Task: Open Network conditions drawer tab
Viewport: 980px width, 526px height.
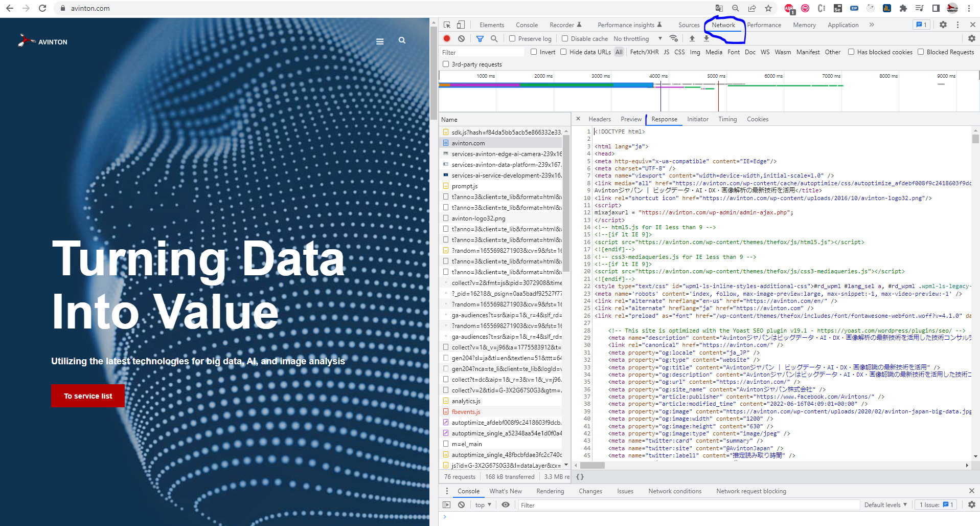Action: pyautogui.click(x=675, y=491)
